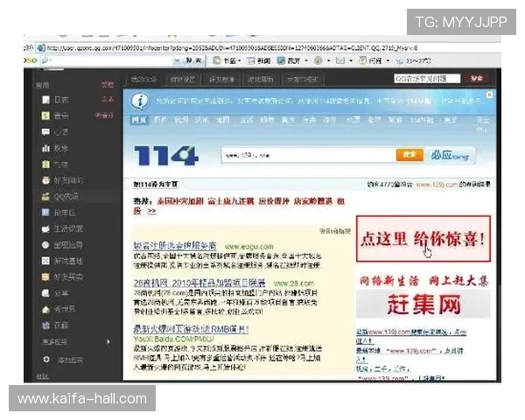Viewport: 525px width, 420px height.
Task: Switch to the 视频 search tab
Action: [x=181, y=120]
